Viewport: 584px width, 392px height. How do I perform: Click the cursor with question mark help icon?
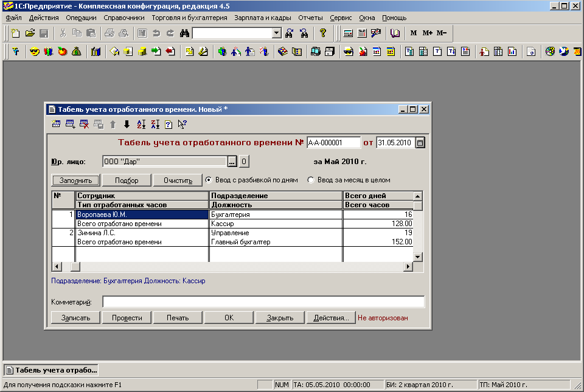(x=182, y=124)
